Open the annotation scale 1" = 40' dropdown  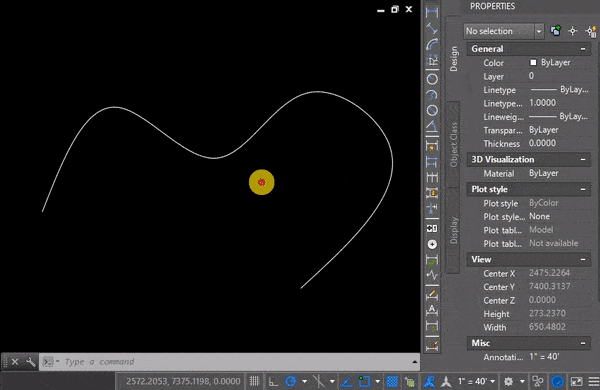pos(477,381)
